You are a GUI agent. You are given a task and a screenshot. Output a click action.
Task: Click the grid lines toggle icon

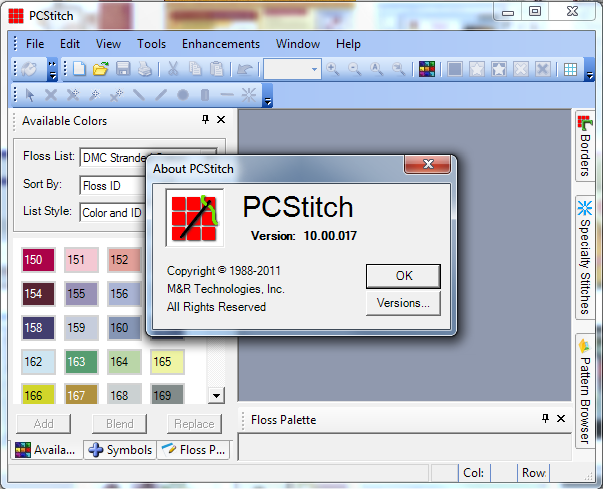[570, 69]
